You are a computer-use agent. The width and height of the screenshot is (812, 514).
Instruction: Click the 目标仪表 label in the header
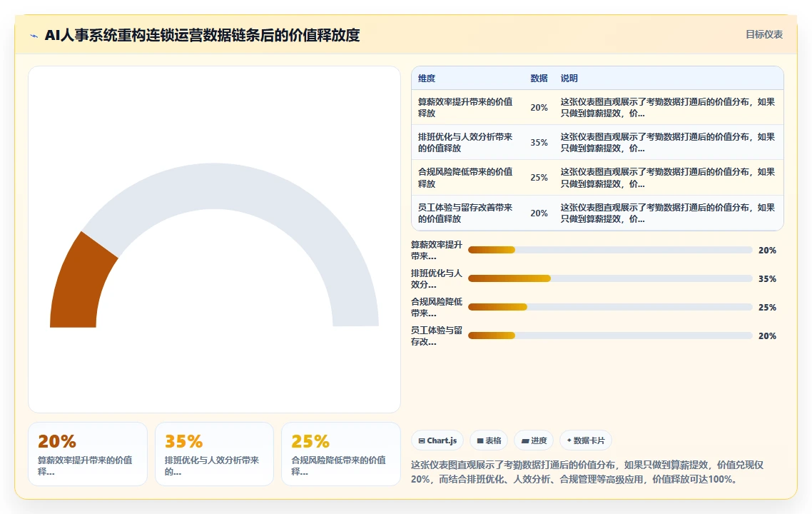tap(764, 35)
